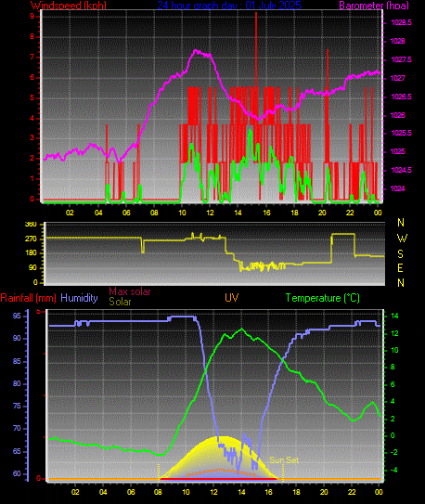Click the 'Temperature (°C)' legend label
425x504 pixels.
pos(323,298)
